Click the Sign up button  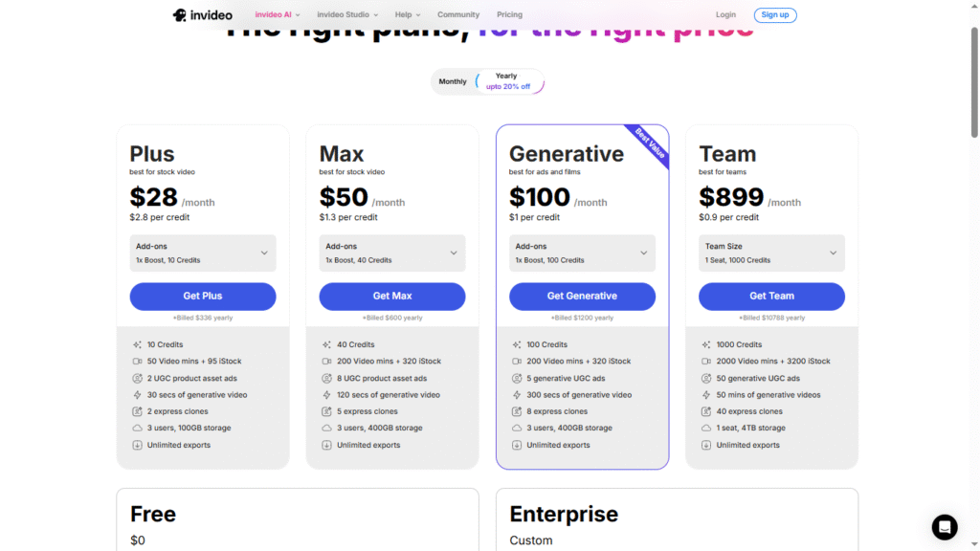pos(775,15)
